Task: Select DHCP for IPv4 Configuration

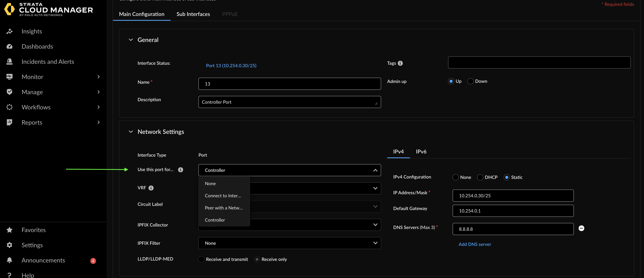Action: tap(480, 177)
